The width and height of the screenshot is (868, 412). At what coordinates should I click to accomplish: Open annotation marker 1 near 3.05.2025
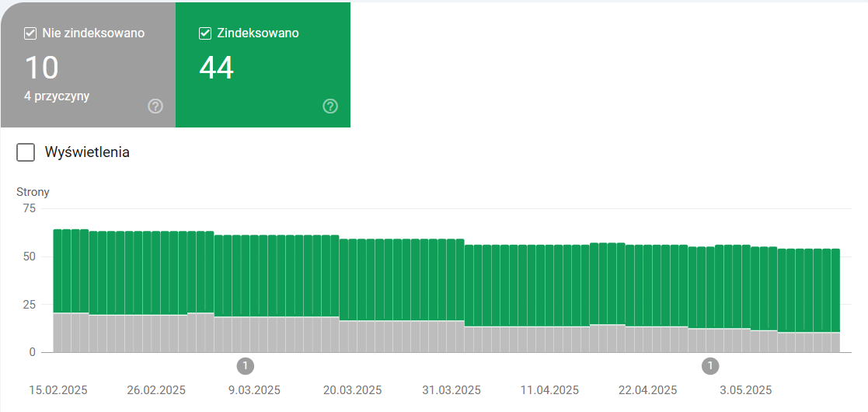tap(710, 366)
